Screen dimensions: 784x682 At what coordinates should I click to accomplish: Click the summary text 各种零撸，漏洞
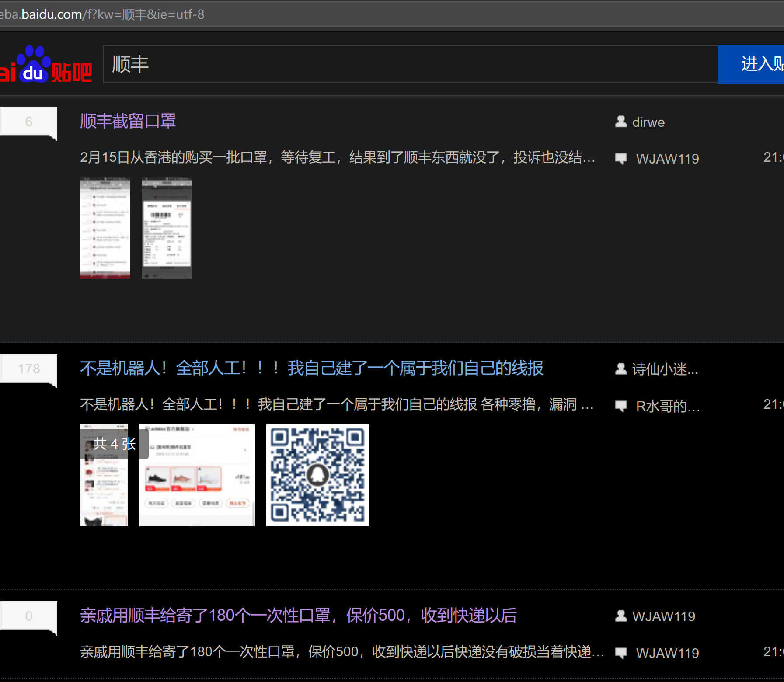[528, 404]
